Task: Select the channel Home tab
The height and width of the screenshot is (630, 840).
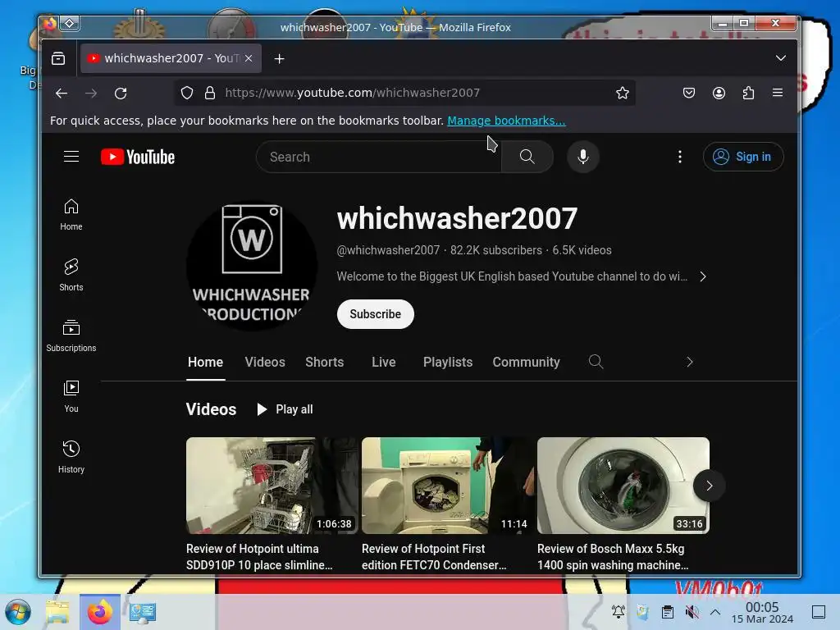Action: tap(205, 362)
